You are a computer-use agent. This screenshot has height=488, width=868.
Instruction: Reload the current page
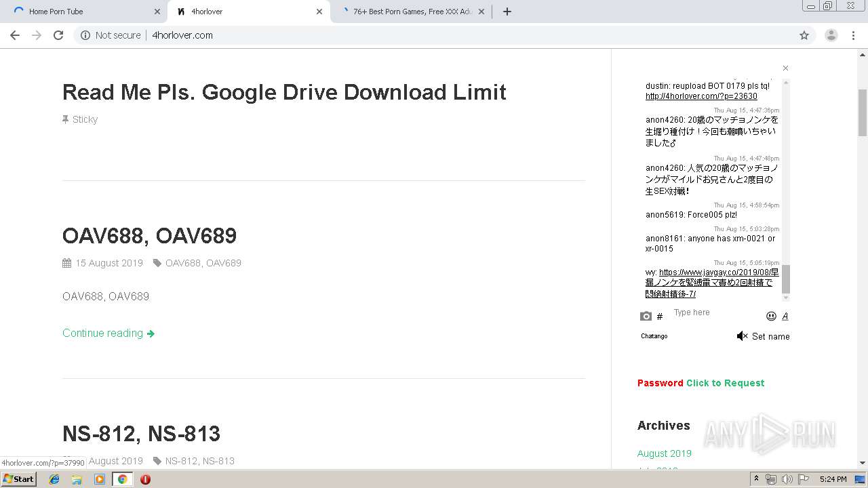pos(58,35)
